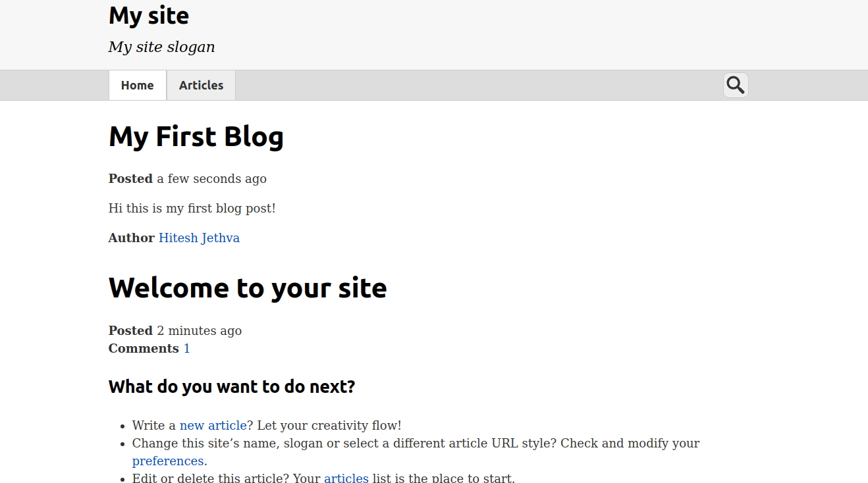
Task: Open the "My First Blog" article heading
Action: coord(196,137)
